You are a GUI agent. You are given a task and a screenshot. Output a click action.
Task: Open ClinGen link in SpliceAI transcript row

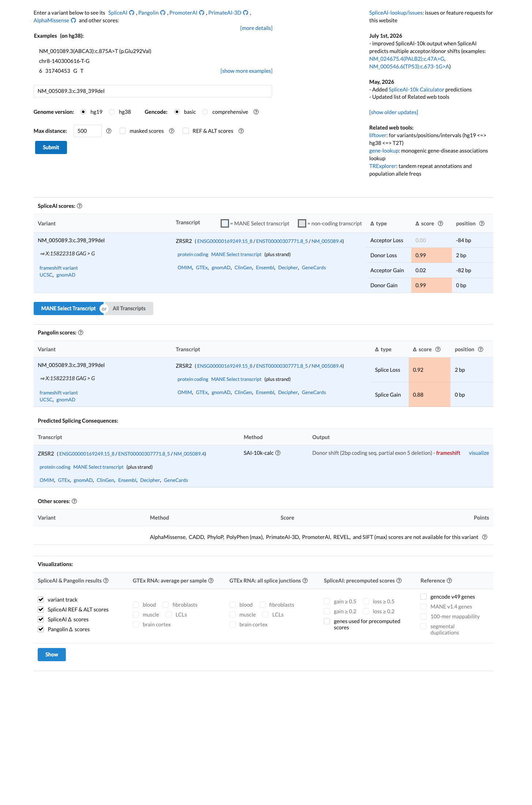[243, 268]
